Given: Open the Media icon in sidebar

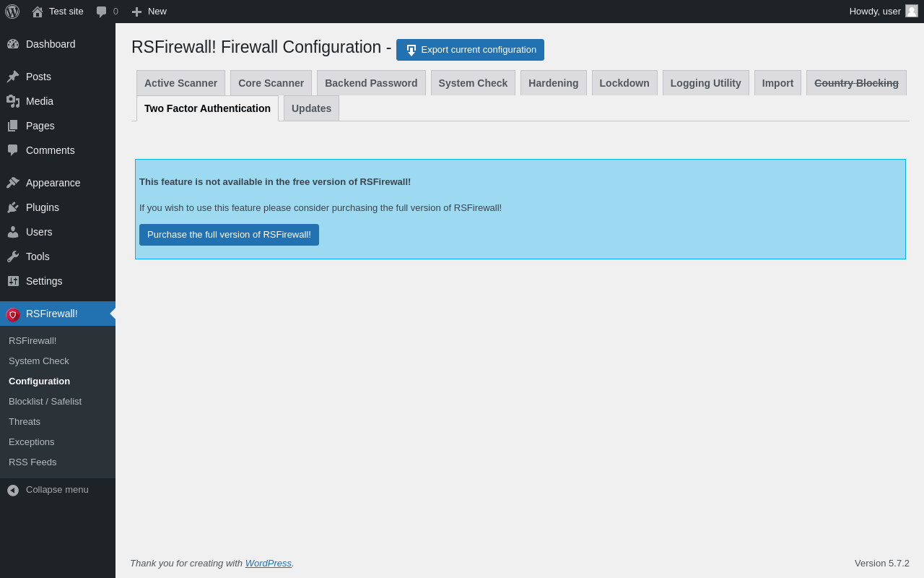Looking at the screenshot, I should coord(13,101).
